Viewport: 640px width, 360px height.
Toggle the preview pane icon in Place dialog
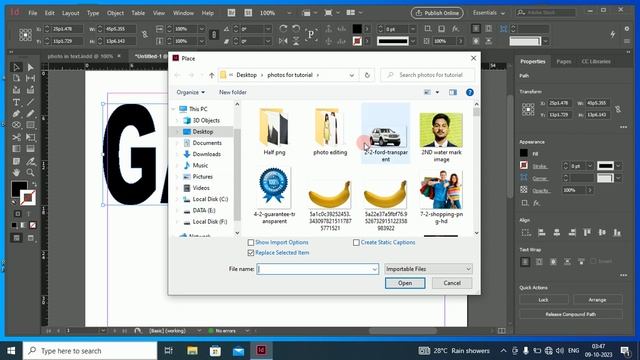453,92
